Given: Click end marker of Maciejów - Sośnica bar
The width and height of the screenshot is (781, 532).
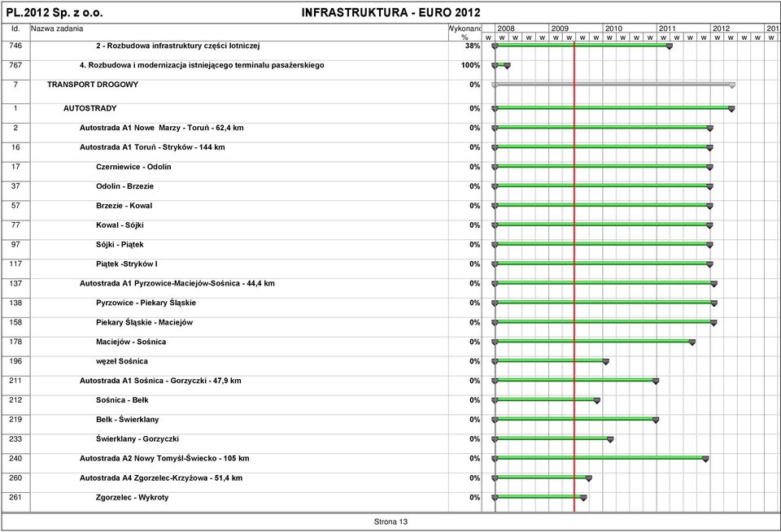Looking at the screenshot, I should [692, 342].
